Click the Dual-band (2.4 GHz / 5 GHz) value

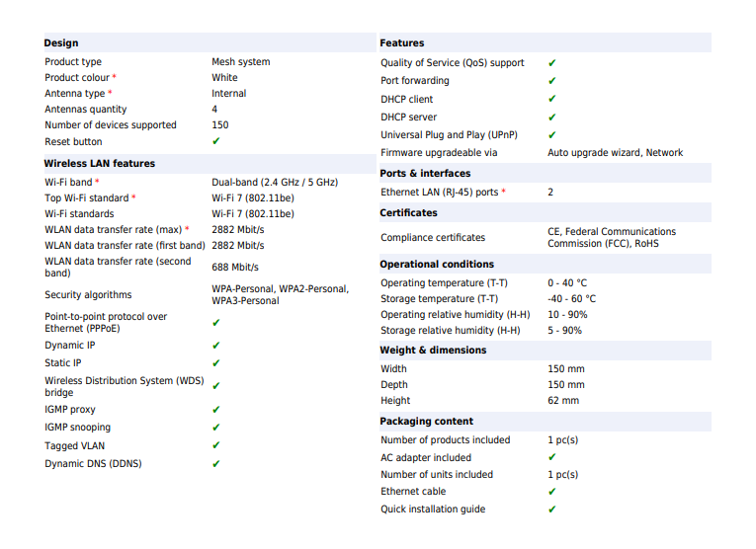(275, 183)
